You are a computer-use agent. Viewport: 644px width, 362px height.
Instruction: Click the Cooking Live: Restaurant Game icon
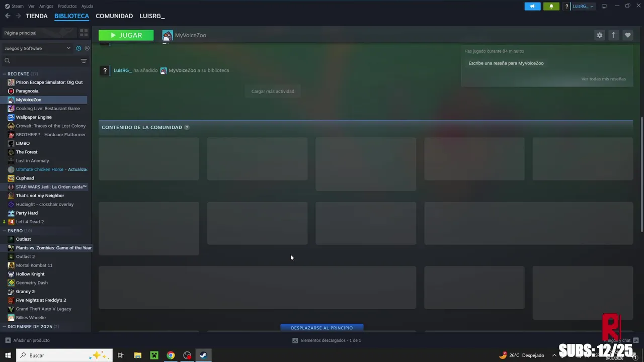click(x=11, y=109)
